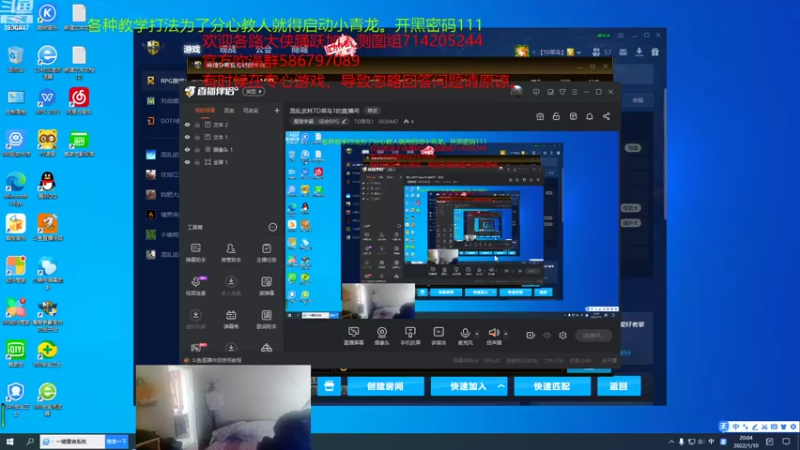Click the record video camera icon
Screen dimensions: 800x450
click(x=531, y=335)
